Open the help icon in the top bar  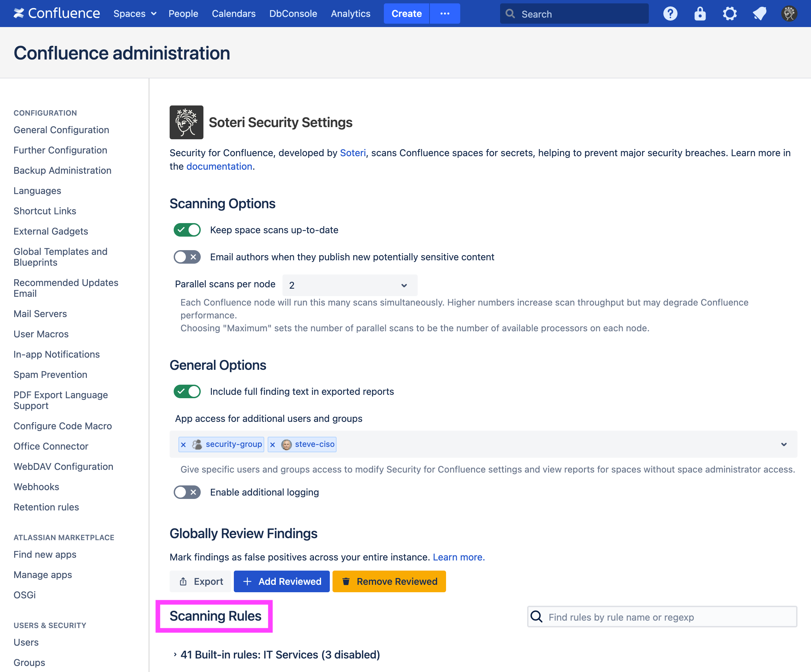670,14
